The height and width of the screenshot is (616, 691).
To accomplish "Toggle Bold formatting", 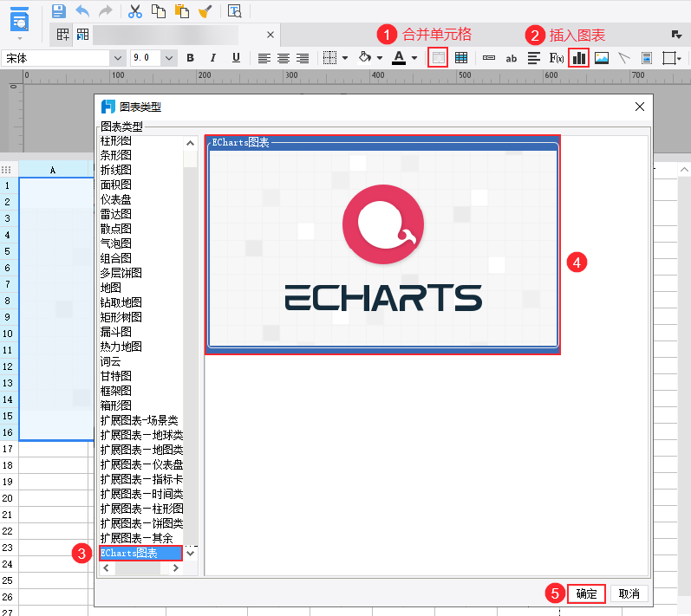I will click(190, 58).
